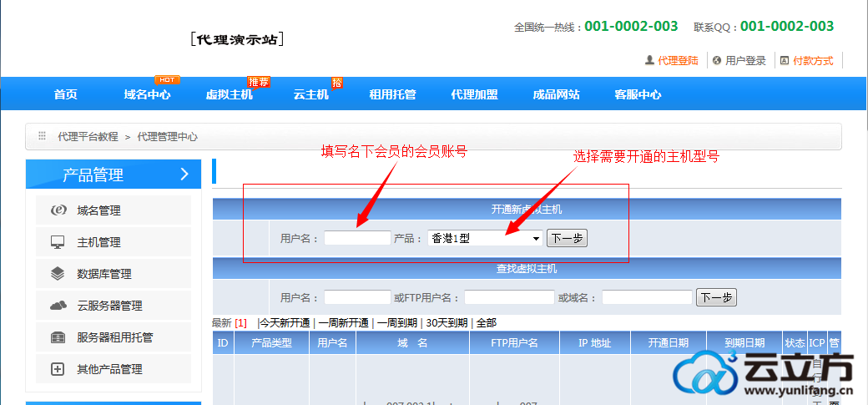This screenshot has height=405, width=868.
Task: Click the FTP用户名 column header
Action: (x=515, y=343)
